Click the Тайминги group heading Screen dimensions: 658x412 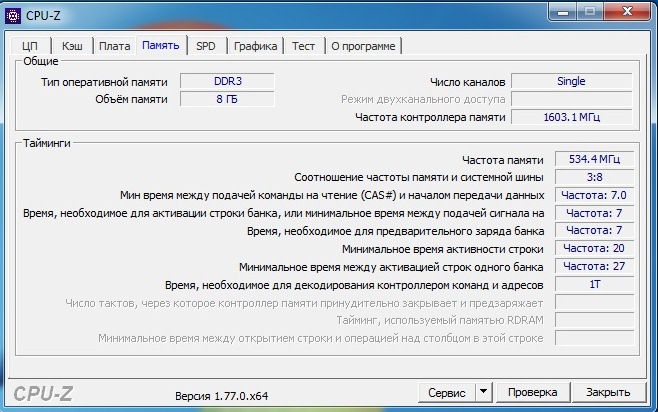[47, 143]
